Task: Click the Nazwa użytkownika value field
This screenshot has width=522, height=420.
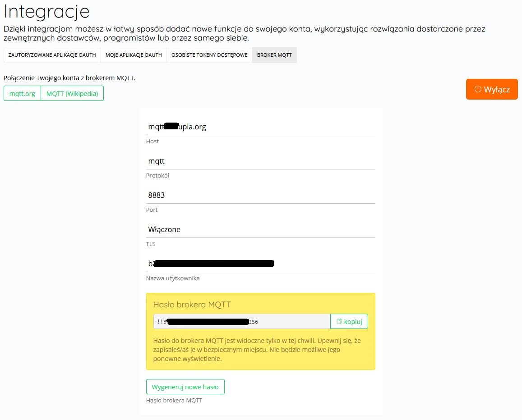Action: tap(260, 264)
